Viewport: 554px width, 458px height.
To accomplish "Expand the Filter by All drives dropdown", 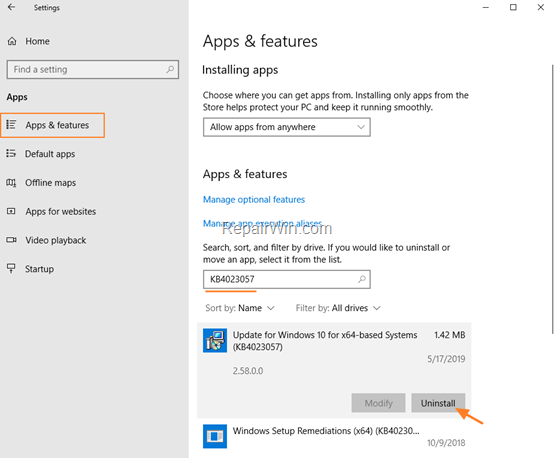I will pos(338,308).
